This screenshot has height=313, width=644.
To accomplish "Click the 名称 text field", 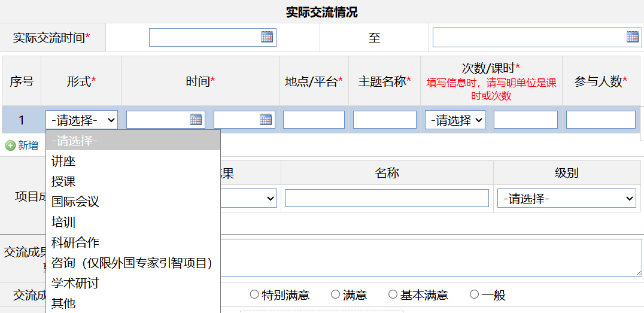I will (387, 198).
